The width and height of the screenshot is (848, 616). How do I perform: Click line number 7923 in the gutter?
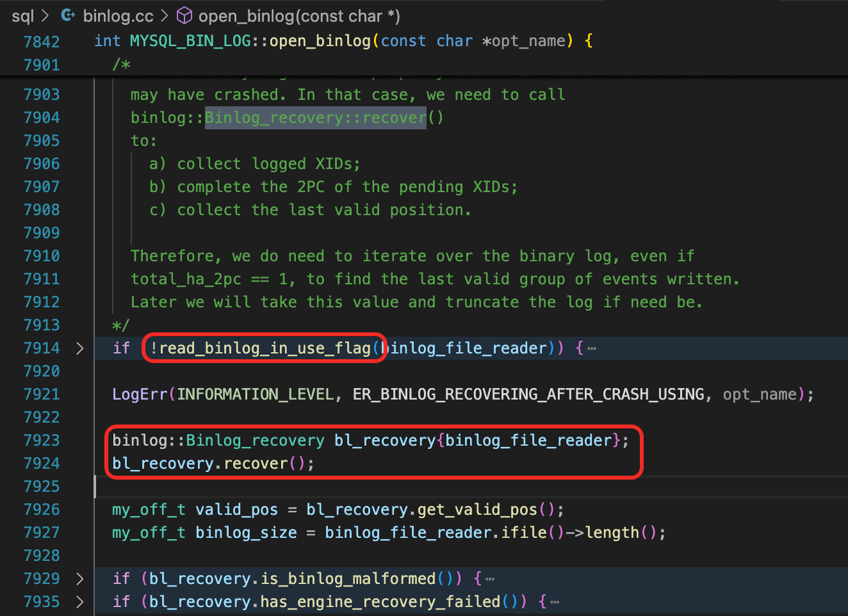42,441
